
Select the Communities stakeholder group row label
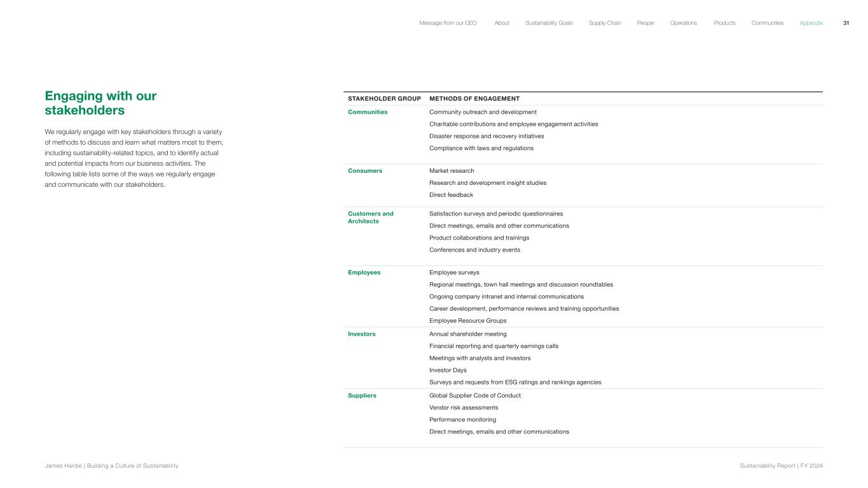368,112
